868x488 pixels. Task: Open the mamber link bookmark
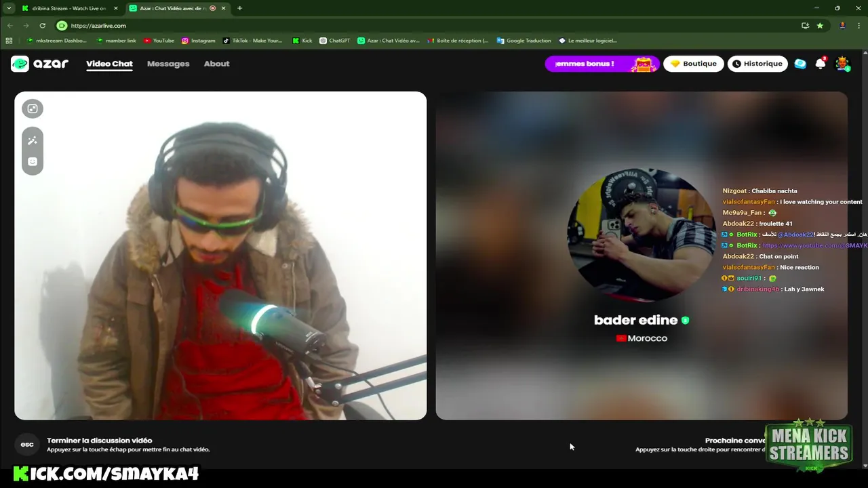tap(116, 41)
